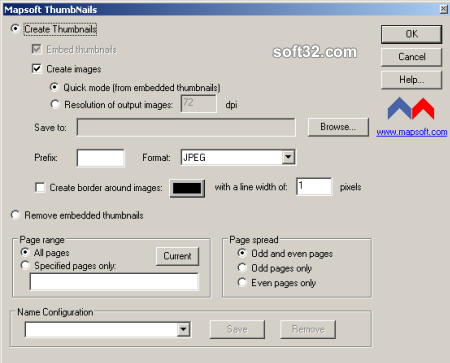The width and height of the screenshot is (450, 363).
Task: Select All pages in Page range
Action: pos(25,252)
